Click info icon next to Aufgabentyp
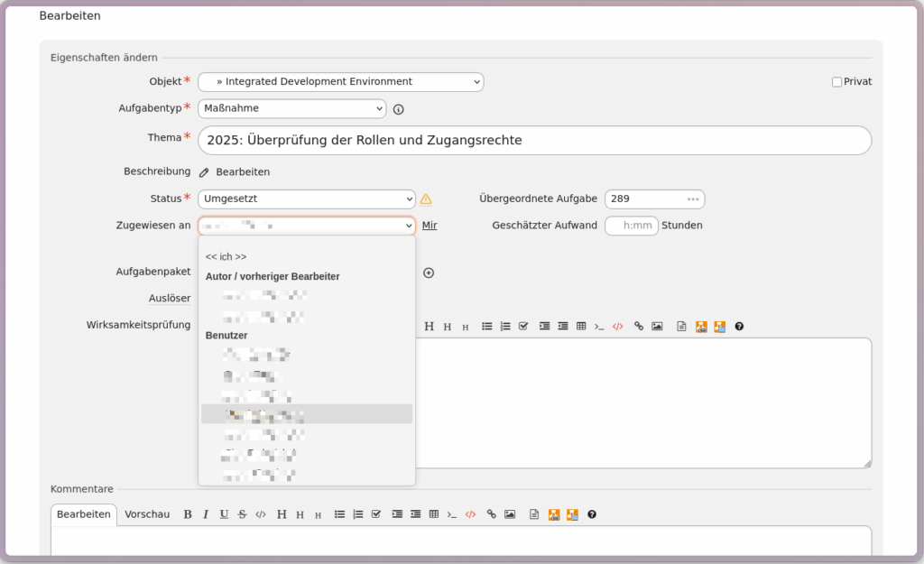This screenshot has height=564, width=924. (x=398, y=109)
